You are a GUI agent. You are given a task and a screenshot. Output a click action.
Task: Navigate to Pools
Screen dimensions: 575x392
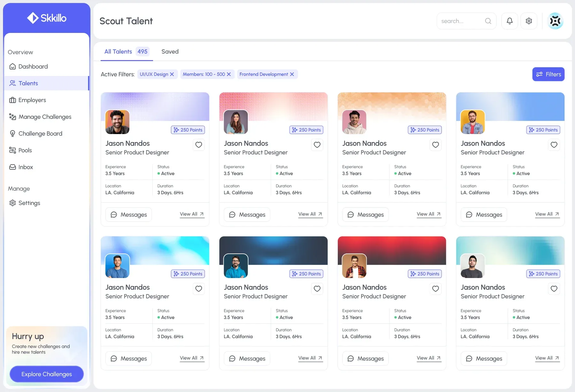point(47,150)
